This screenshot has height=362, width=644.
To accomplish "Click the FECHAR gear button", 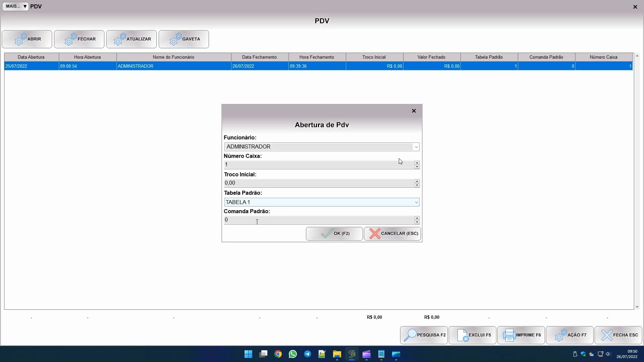I will point(79,39).
